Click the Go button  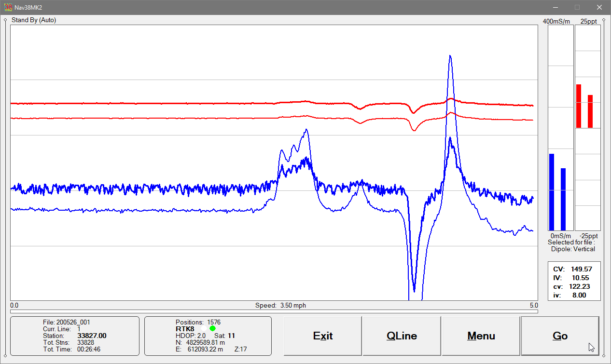point(560,336)
